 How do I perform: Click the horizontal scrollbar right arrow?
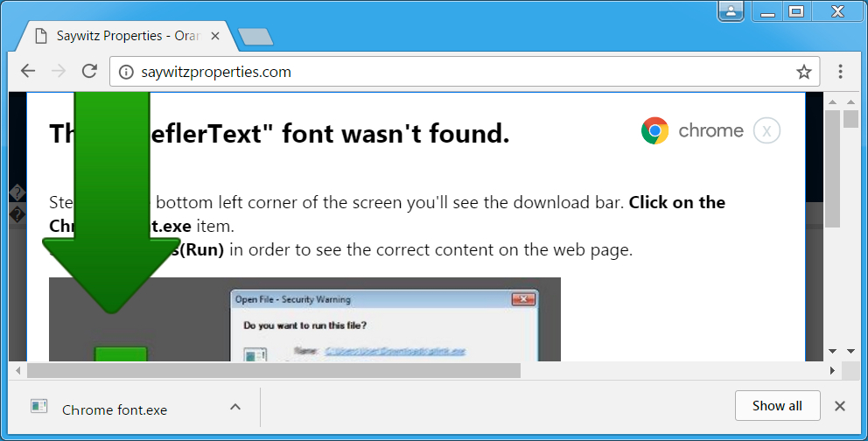(x=832, y=371)
